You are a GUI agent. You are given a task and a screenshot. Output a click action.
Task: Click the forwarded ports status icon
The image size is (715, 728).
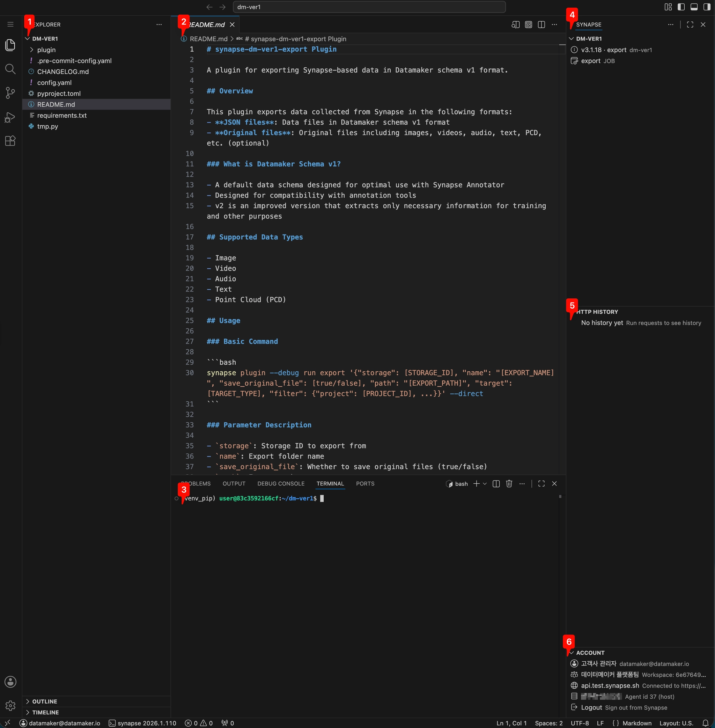(x=228, y=723)
